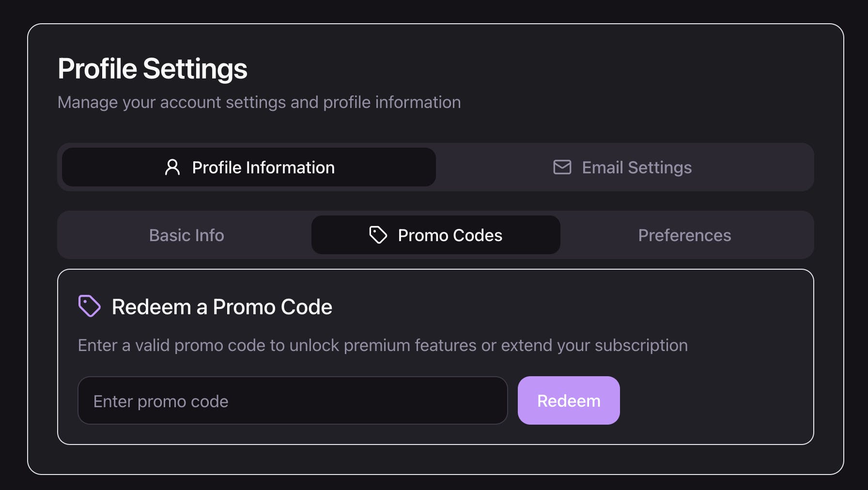
Task: Select the Basic Info sub-tab
Action: coord(186,235)
